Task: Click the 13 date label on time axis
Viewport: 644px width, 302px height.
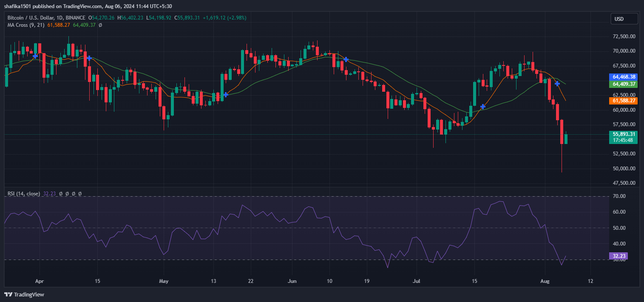Action: 213,281
